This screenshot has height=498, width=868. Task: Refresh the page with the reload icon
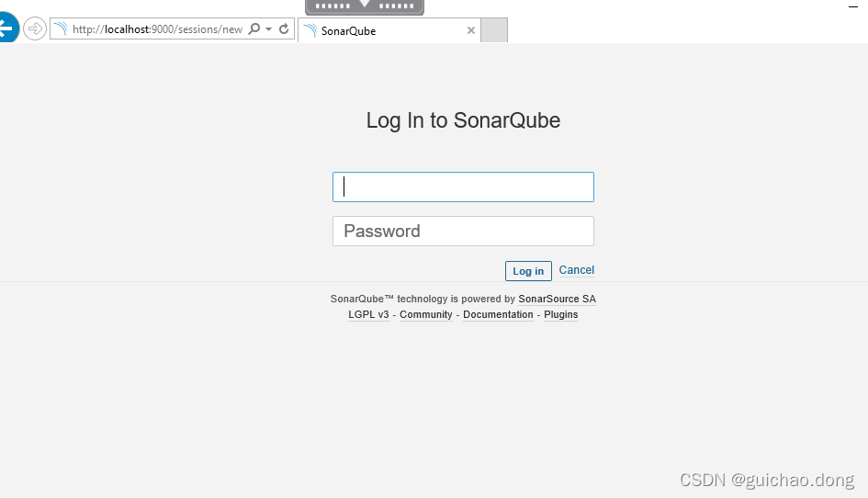(x=284, y=28)
